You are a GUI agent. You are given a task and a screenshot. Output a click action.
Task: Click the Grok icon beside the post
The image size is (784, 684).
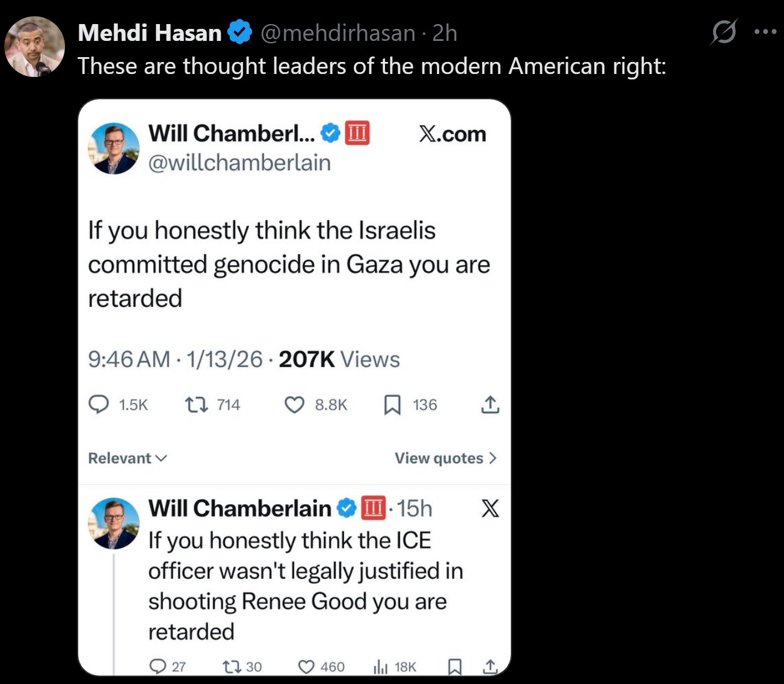(723, 31)
